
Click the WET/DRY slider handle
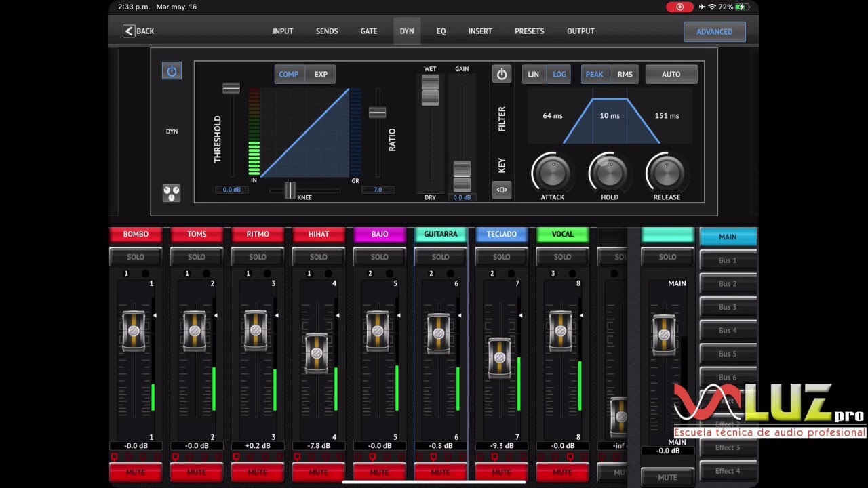[430, 89]
